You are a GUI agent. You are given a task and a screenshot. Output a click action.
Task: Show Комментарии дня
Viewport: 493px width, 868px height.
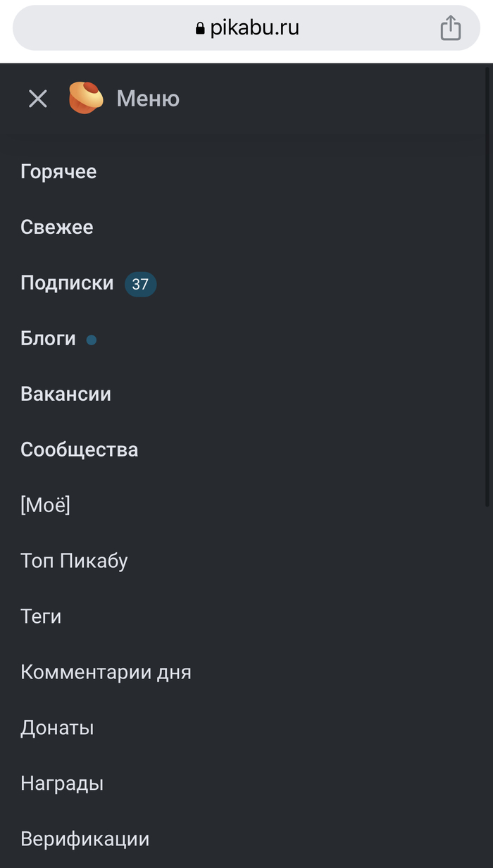106,673
